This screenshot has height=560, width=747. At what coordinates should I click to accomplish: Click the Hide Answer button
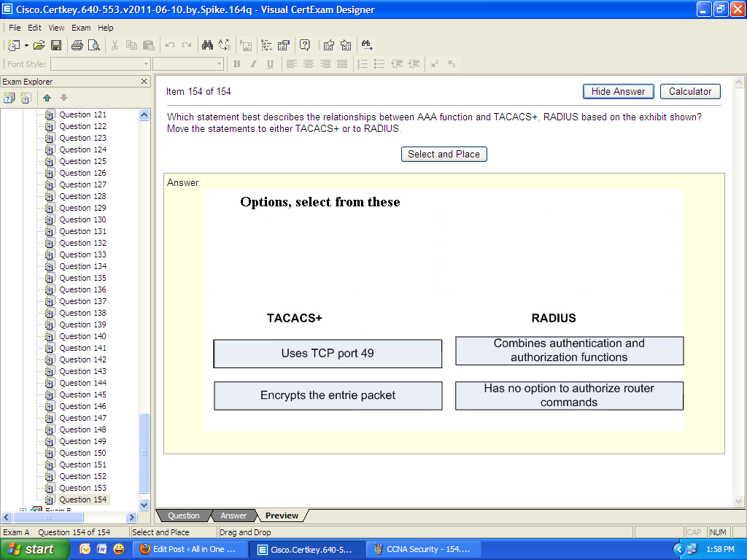tap(619, 91)
